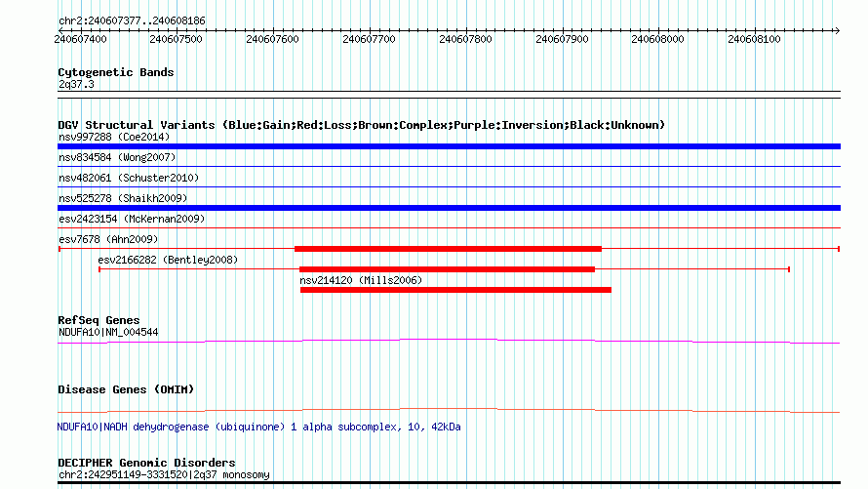This screenshot has width=868, height=489.
Task: Click the black 2q37 monosomy bar
Action: 449,483
